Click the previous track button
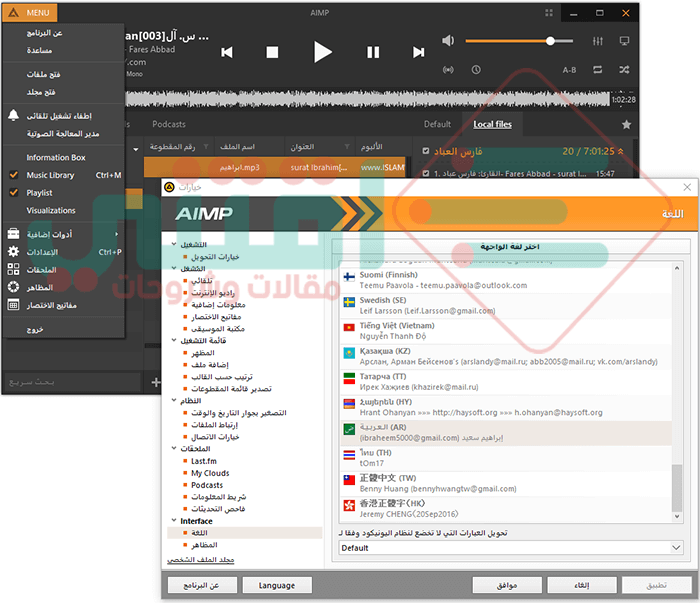 [x=227, y=53]
